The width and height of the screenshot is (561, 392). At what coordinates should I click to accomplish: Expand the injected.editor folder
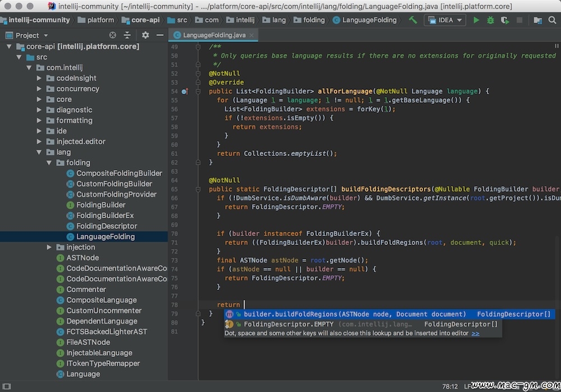point(39,142)
